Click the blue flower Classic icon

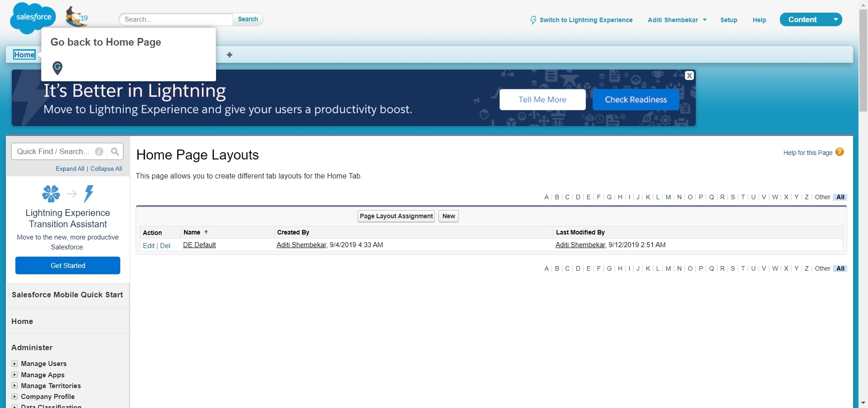(51, 193)
